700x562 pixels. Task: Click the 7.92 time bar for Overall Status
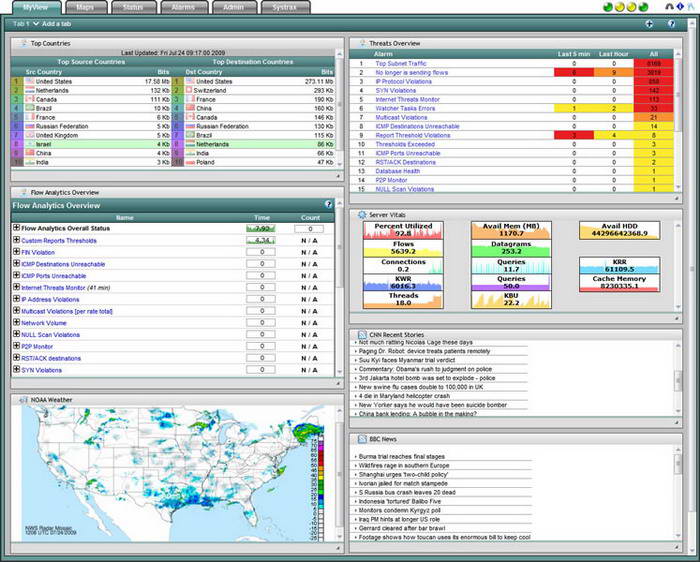[261, 229]
